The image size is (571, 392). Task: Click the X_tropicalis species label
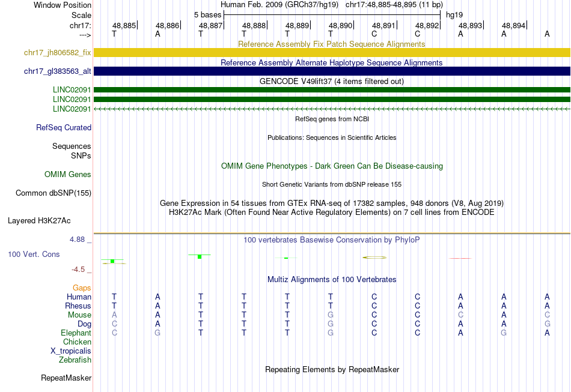pos(71,351)
